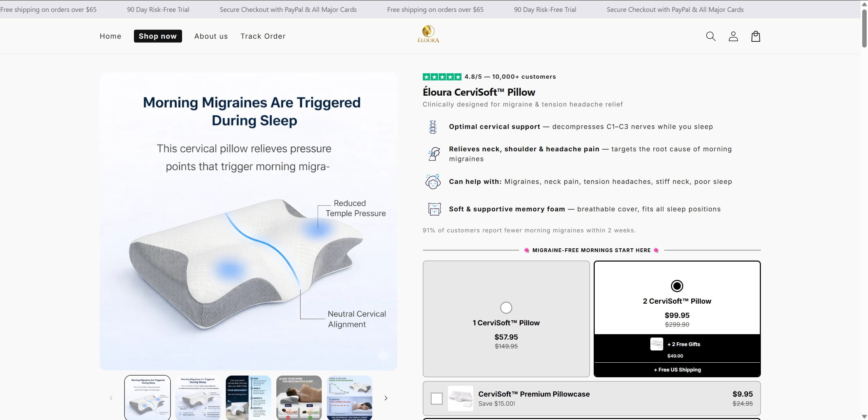Click the first '90 Day Risk-Free Trial' banner text
The image size is (868, 420).
158,9
